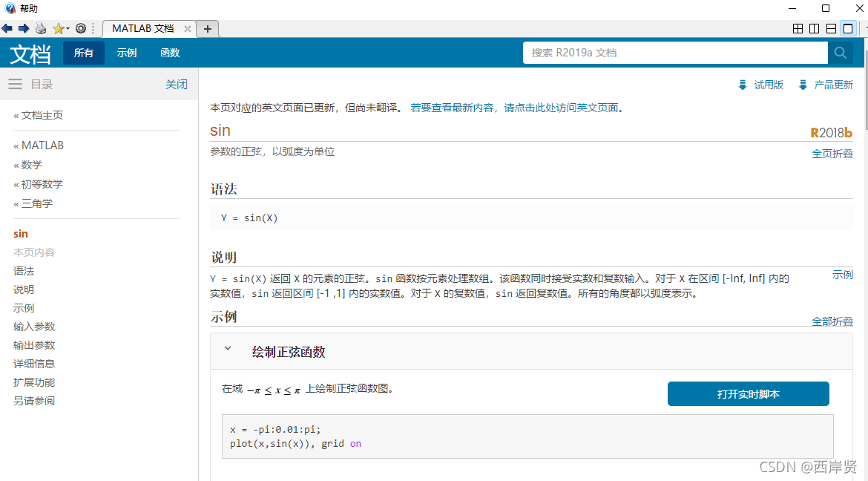Select the 示例 filter tab
Screen dimensions: 868x481
(127, 53)
